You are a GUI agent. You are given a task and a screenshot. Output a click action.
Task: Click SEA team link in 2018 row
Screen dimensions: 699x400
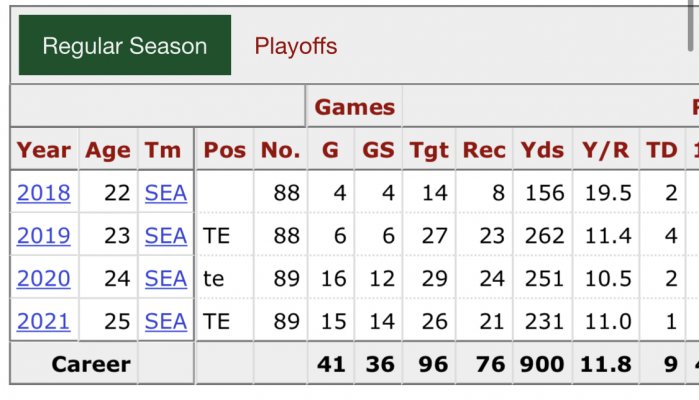point(166,193)
